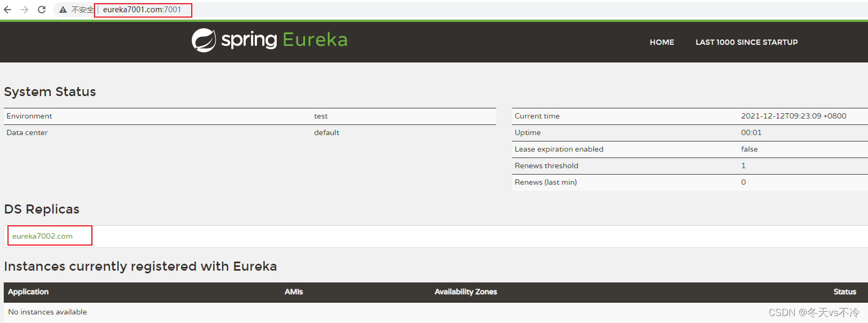The image size is (868, 323).
Task: Select the Status column header
Action: coord(845,292)
